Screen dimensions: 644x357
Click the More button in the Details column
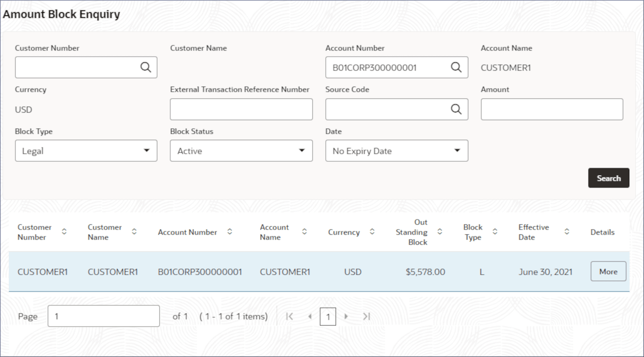point(608,271)
